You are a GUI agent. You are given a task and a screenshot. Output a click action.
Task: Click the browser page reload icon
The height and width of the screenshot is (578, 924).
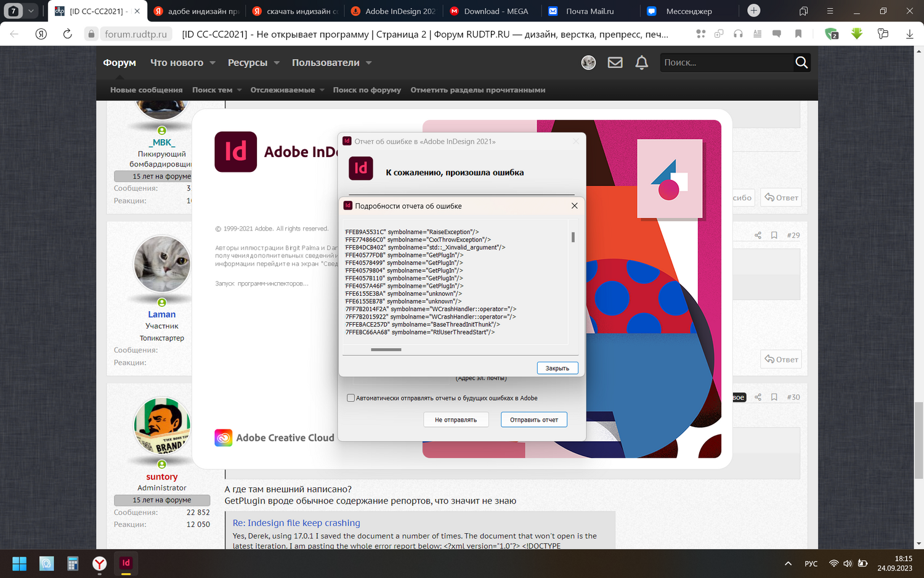(68, 34)
